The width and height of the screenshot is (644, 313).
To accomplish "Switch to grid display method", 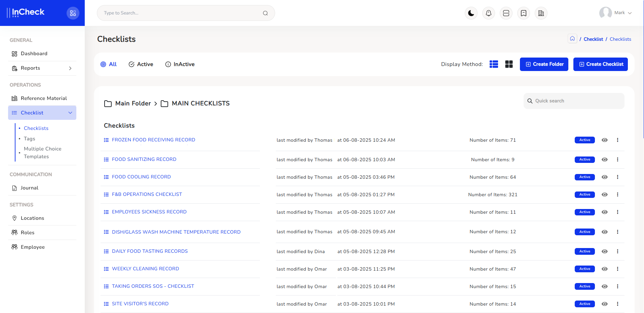I will 509,64.
